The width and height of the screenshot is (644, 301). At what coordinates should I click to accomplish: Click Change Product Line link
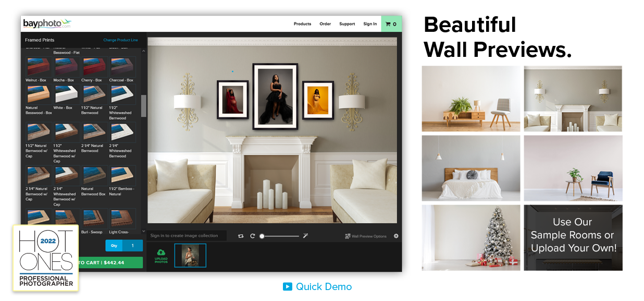click(120, 40)
